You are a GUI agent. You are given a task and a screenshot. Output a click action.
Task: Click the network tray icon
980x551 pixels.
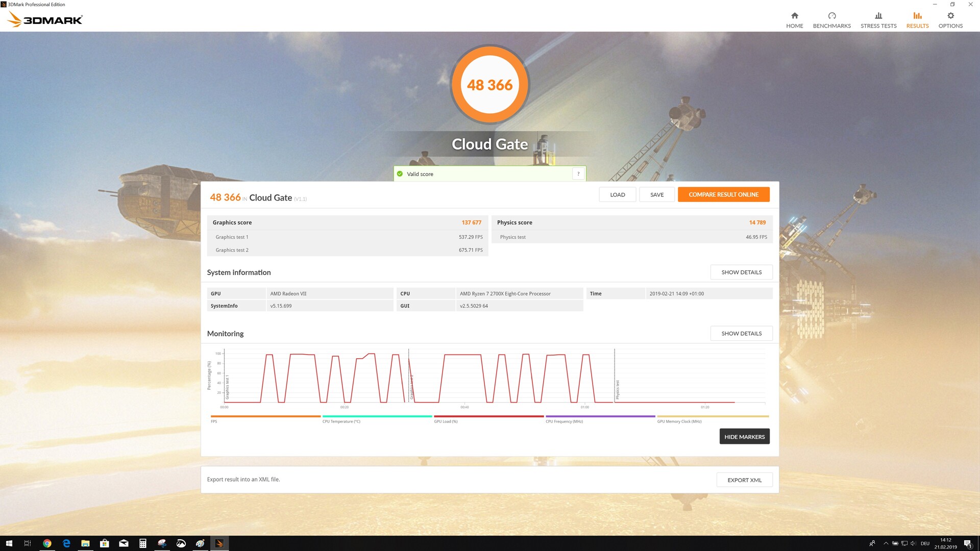pos(904,543)
